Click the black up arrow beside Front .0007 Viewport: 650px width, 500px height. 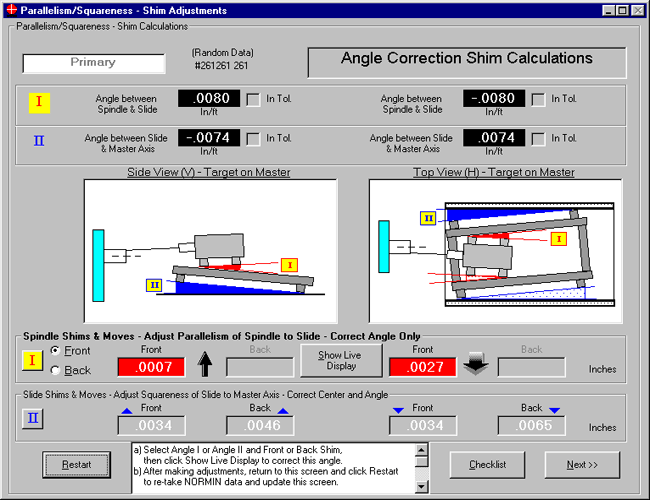(203, 366)
